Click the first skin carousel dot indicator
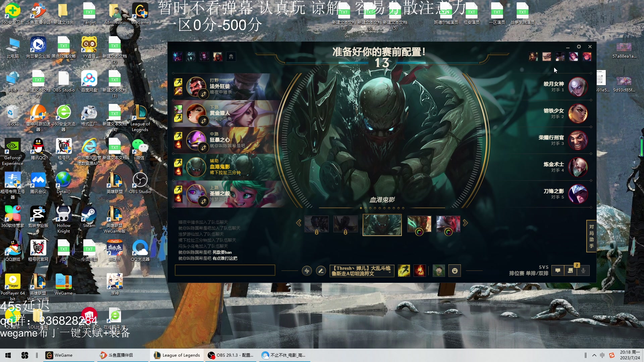This screenshot has width=644, height=362. tap(361, 208)
